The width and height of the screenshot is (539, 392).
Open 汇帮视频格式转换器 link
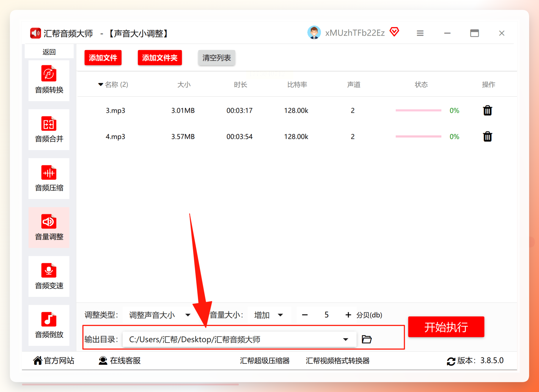pos(337,360)
